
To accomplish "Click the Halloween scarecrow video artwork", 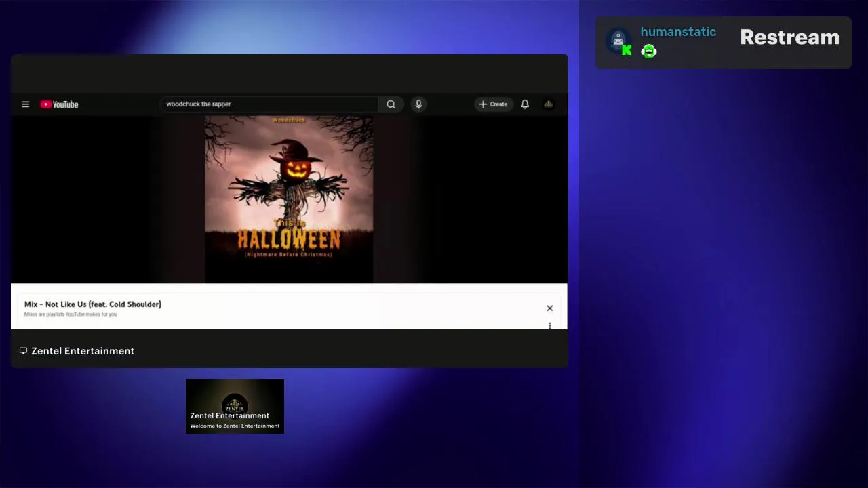I will (x=289, y=199).
